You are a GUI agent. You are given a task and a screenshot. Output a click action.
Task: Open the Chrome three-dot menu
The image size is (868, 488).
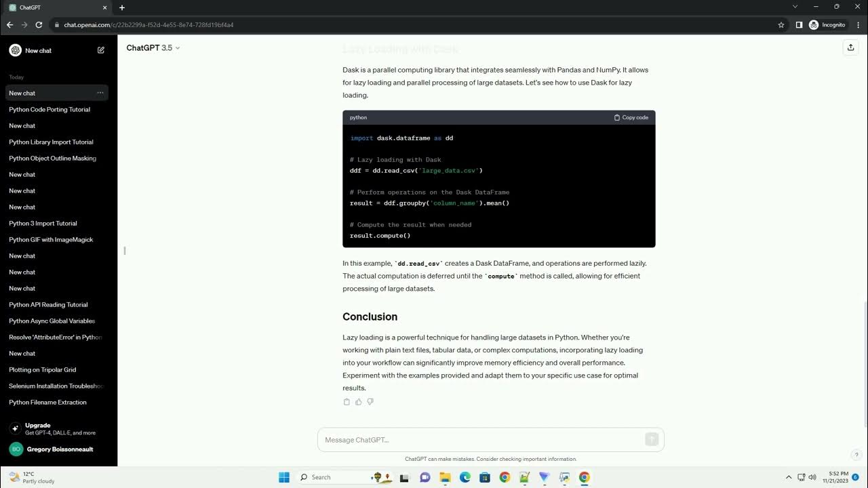(858, 24)
